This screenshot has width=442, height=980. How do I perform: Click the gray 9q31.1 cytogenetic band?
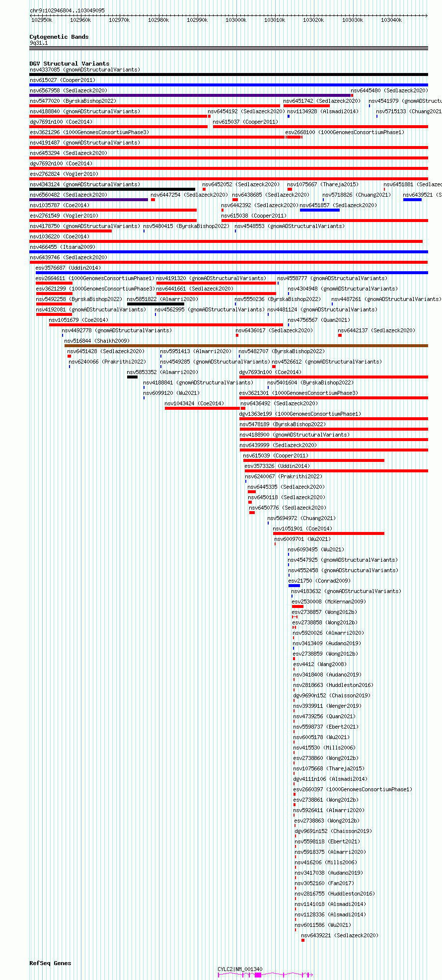click(228, 48)
